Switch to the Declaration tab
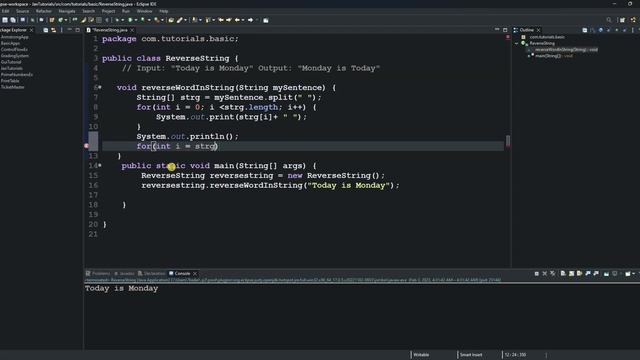Viewport: 640px width, 360px height. 151,273
